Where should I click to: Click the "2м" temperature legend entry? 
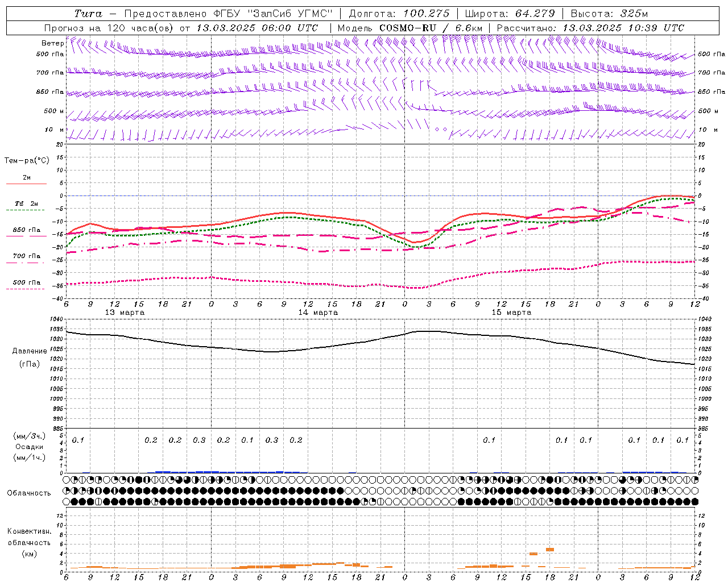[27, 177]
